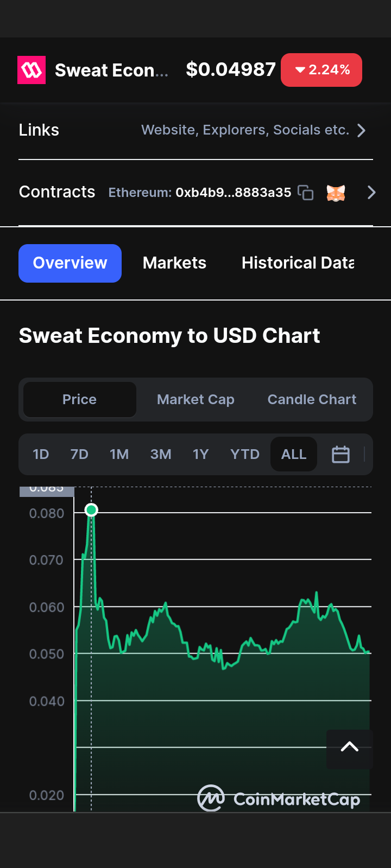The image size is (391, 868).
Task: Add token to MetaMask via fox icon
Action: (x=336, y=193)
